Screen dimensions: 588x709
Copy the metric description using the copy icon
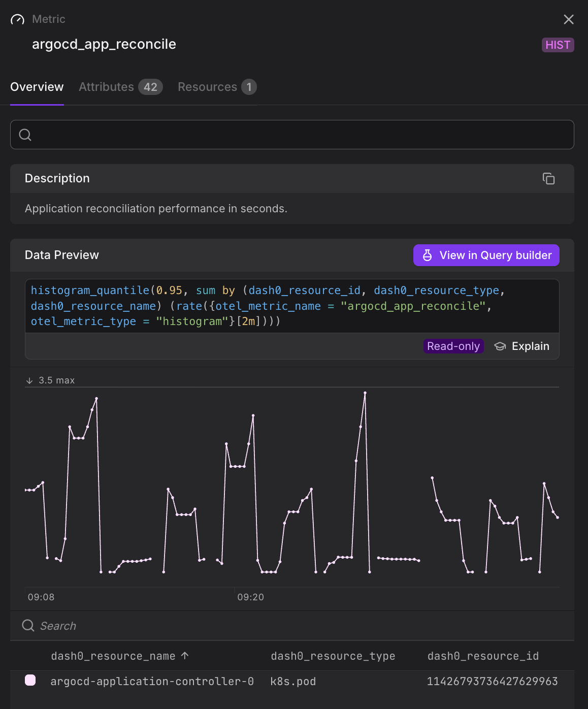pos(549,179)
